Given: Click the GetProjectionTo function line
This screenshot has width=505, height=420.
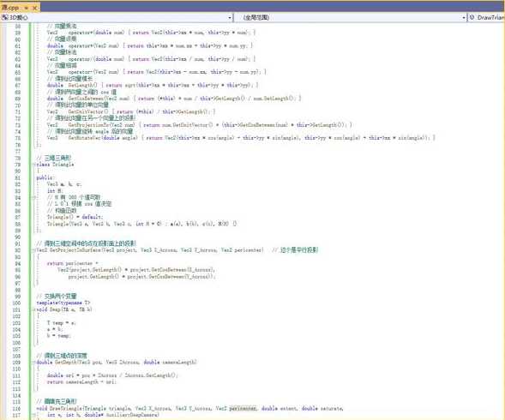Looking at the screenshot, I should point(200,125).
